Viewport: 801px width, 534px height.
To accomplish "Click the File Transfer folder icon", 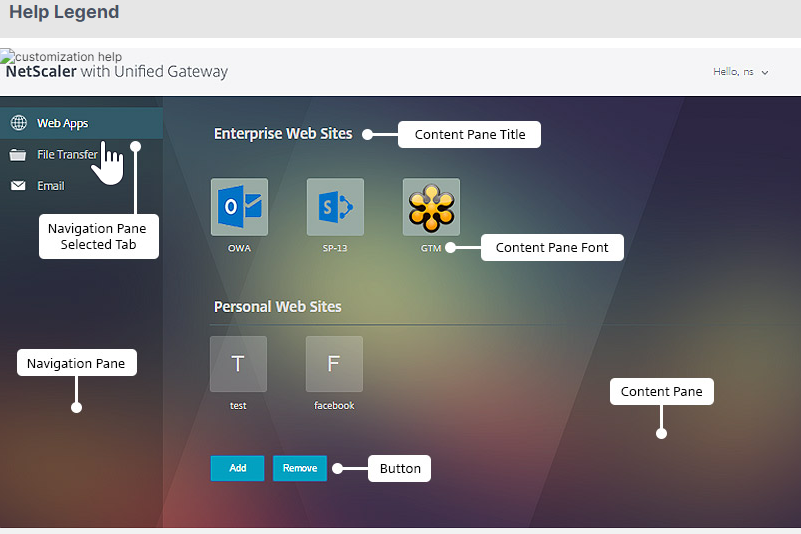I will 18,154.
